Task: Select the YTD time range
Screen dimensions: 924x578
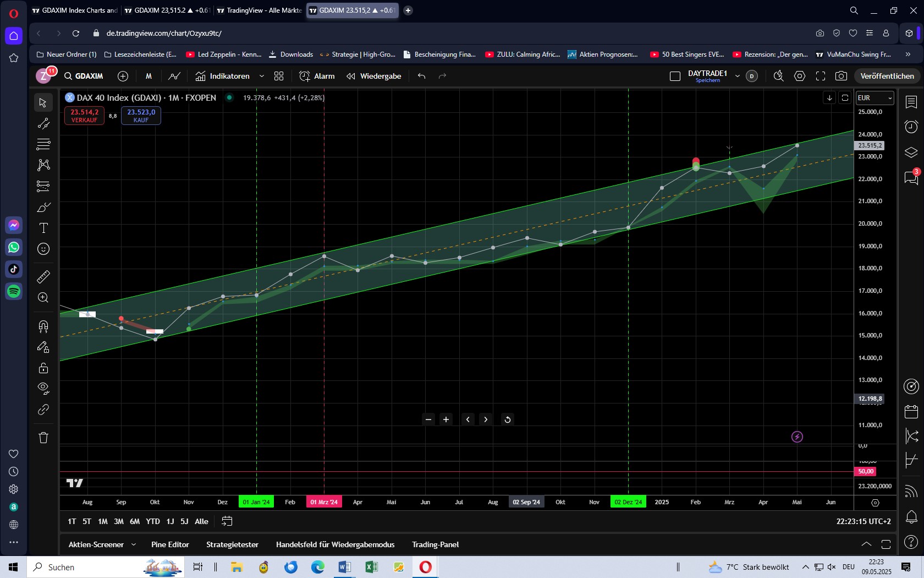Action: (153, 521)
